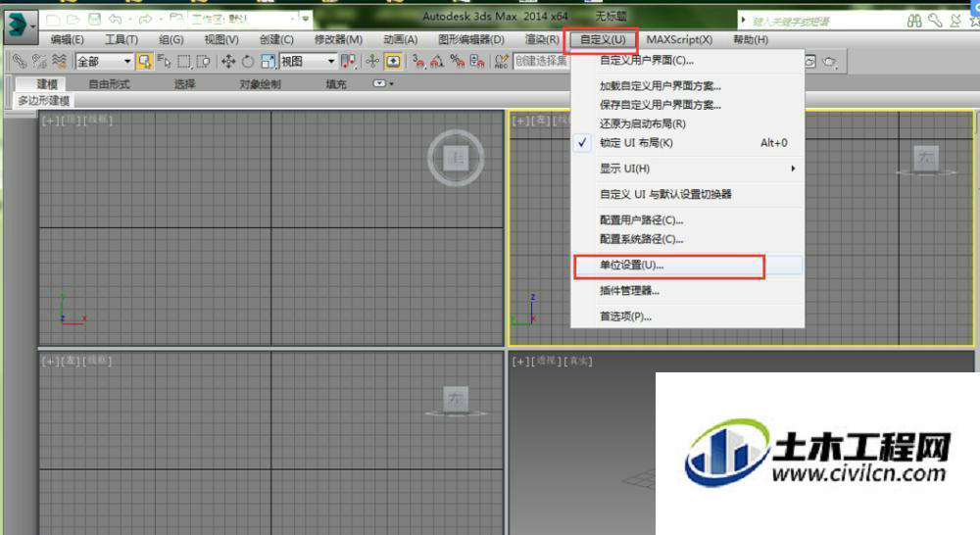Screen dimensions: 980x535
Task: Open the 渲染(R) menu
Action: pos(542,39)
